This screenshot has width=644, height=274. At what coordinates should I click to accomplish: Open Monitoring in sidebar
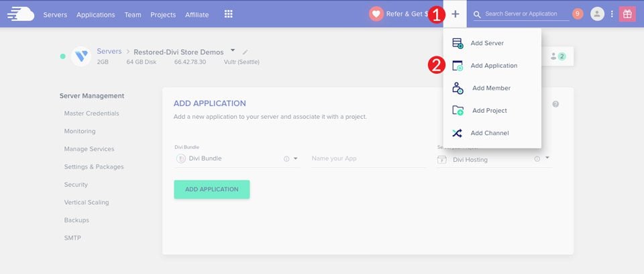[x=80, y=131]
